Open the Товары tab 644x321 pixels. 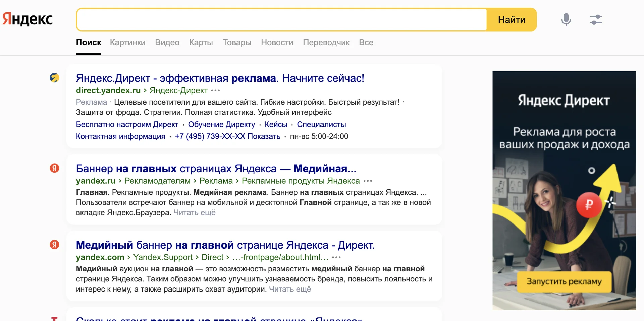(237, 43)
